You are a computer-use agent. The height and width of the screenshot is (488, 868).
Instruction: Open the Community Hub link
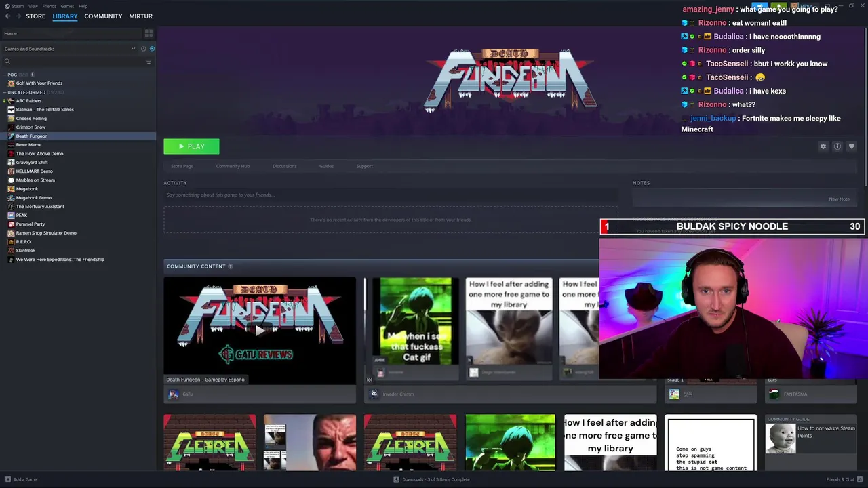tap(233, 166)
